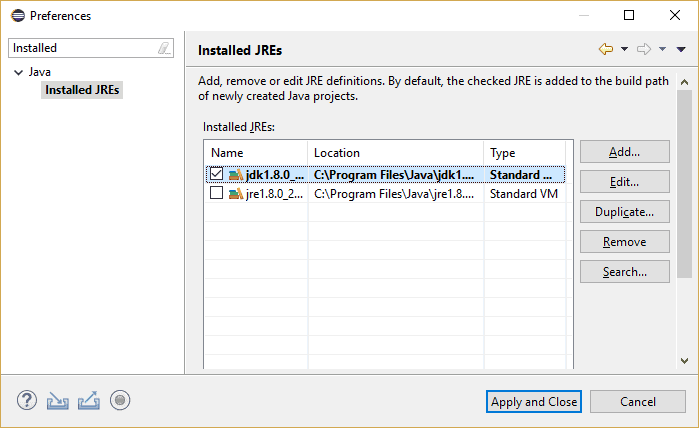Image resolution: width=699 pixels, height=428 pixels.
Task: Collapse the Java tree node
Action: click(18, 72)
